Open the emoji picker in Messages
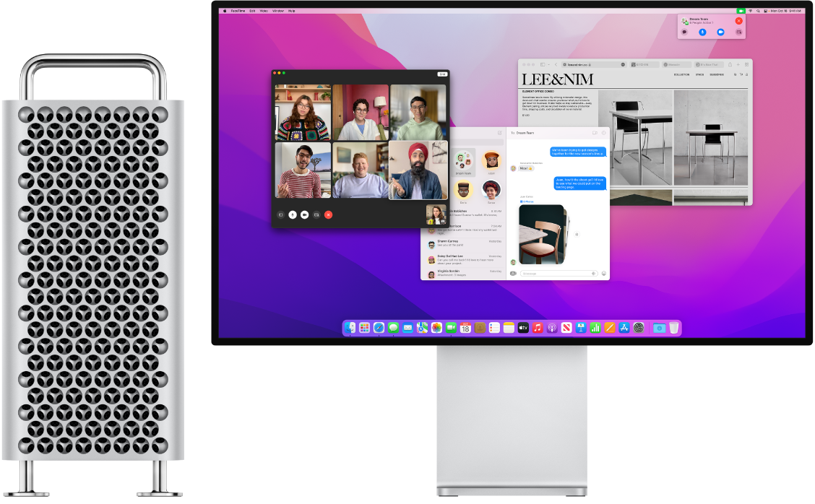The height and width of the screenshot is (504, 815). [604, 273]
